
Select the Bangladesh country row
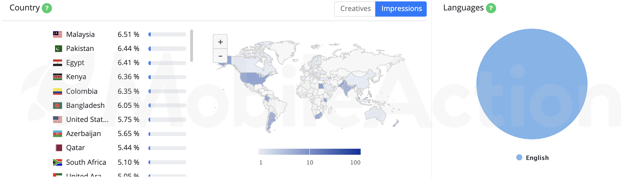point(120,105)
